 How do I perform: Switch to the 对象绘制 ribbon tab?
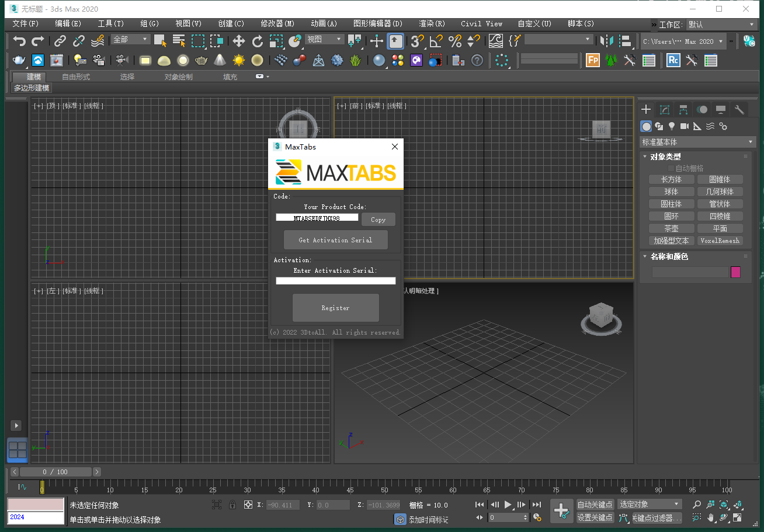coord(178,77)
